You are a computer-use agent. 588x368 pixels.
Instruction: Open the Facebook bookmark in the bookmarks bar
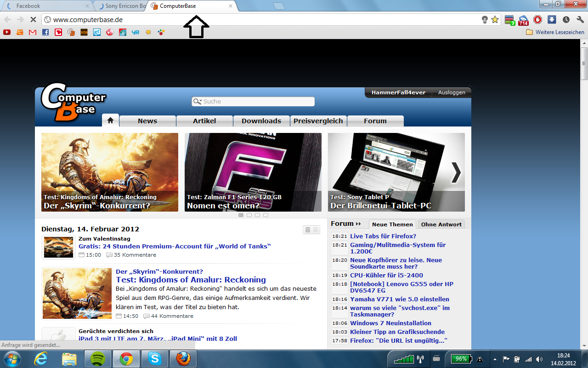point(45,32)
